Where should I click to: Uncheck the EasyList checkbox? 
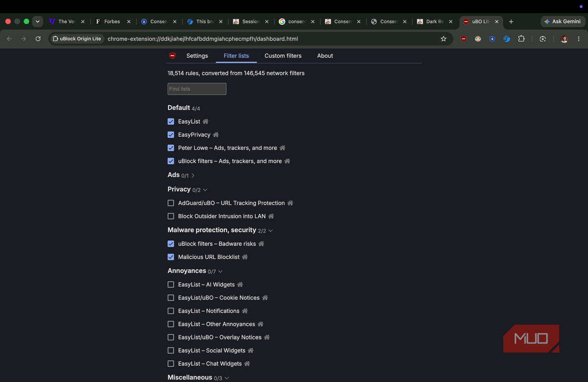click(171, 121)
